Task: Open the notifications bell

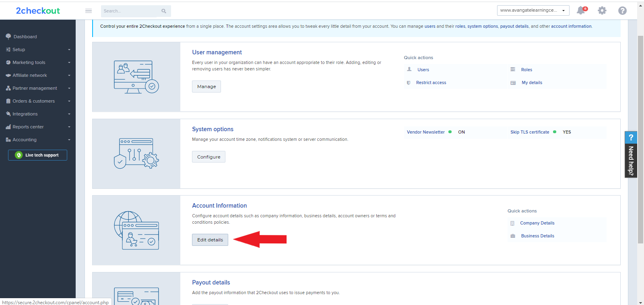Action: coord(581,10)
